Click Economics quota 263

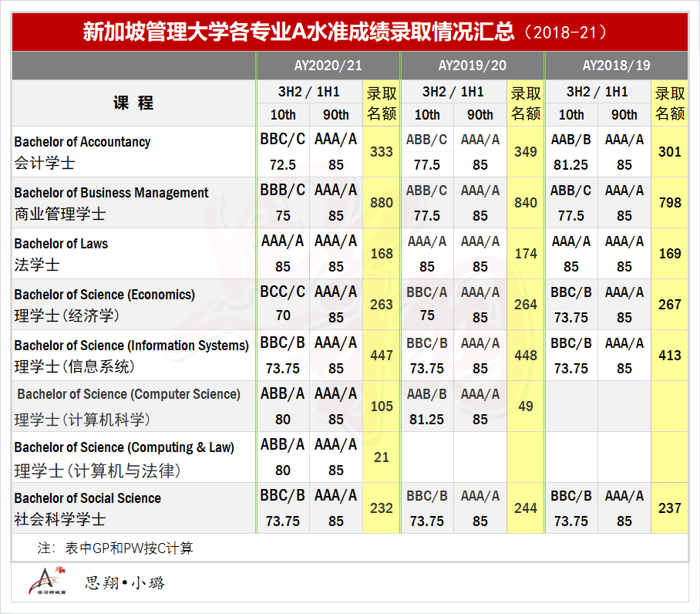click(x=382, y=305)
